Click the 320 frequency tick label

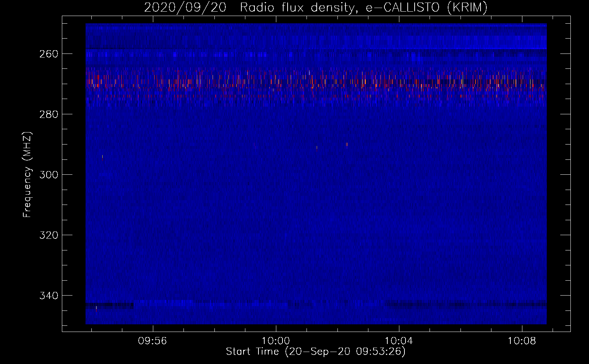pyautogui.click(x=49, y=235)
